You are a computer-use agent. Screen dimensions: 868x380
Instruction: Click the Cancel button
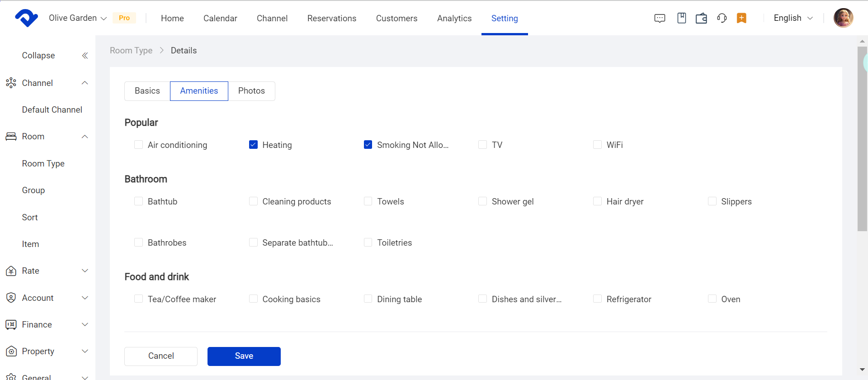click(161, 356)
